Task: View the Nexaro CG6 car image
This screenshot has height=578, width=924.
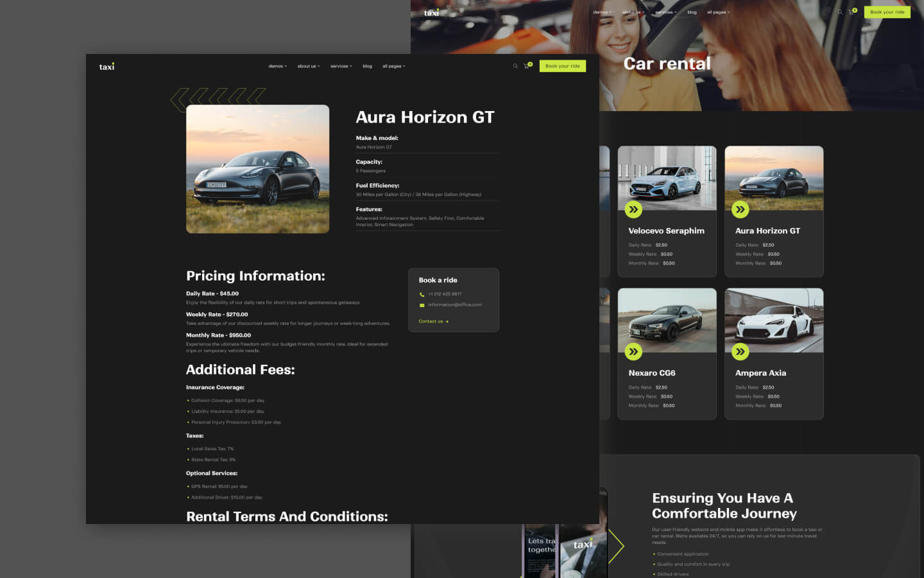Action: click(x=667, y=320)
